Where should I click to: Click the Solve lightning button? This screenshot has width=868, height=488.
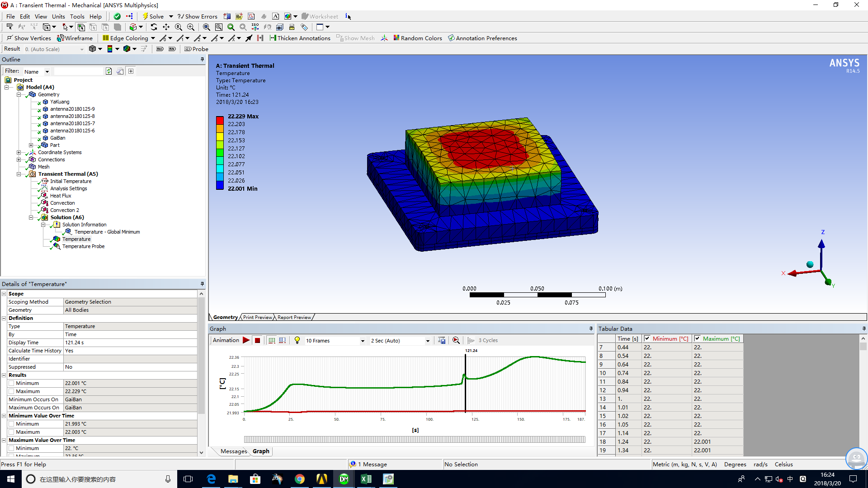point(153,16)
